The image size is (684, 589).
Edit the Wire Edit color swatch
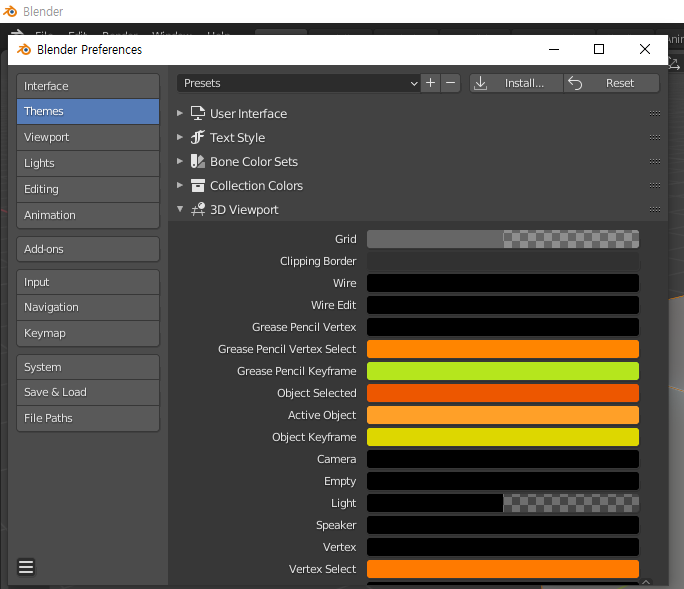[x=503, y=305]
